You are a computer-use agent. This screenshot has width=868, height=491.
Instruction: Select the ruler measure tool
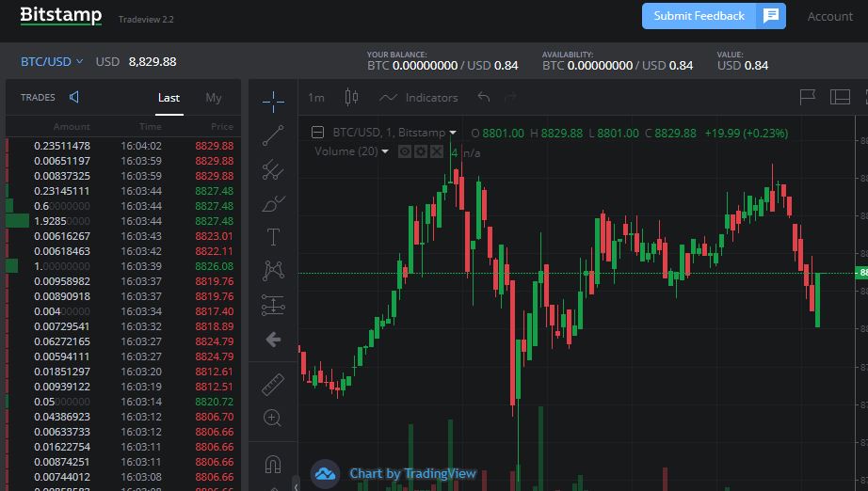coord(273,385)
